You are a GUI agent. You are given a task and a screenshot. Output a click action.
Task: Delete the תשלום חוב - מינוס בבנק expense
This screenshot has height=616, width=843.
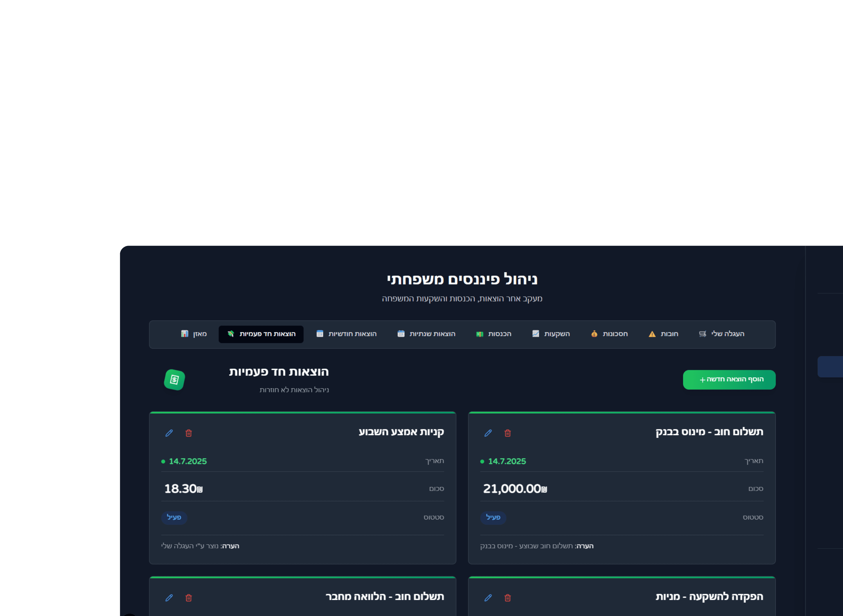click(508, 433)
